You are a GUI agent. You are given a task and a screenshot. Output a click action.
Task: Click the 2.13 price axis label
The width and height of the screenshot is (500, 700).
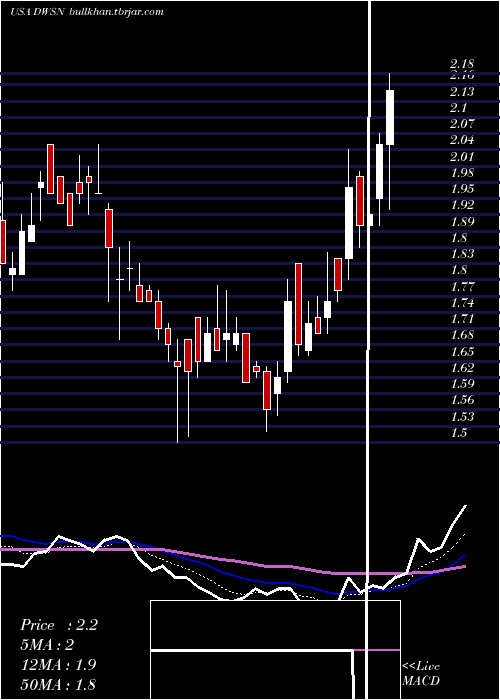point(462,92)
